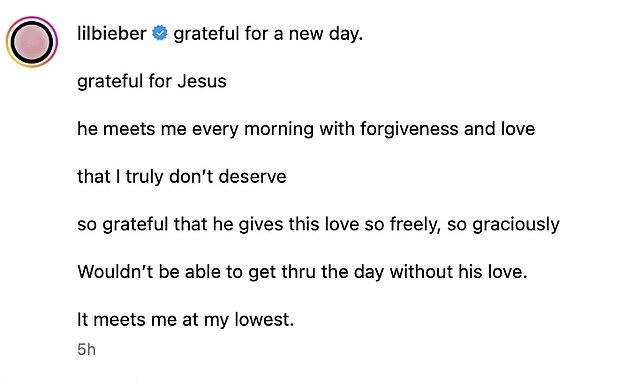634x383 pixels.
Task: Click the 5h timestamp
Action: coord(87,349)
